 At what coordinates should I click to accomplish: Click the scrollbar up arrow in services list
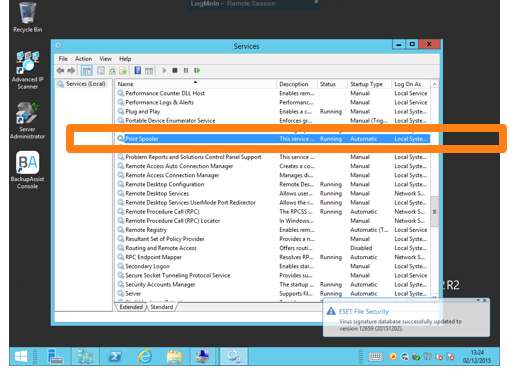tap(434, 84)
